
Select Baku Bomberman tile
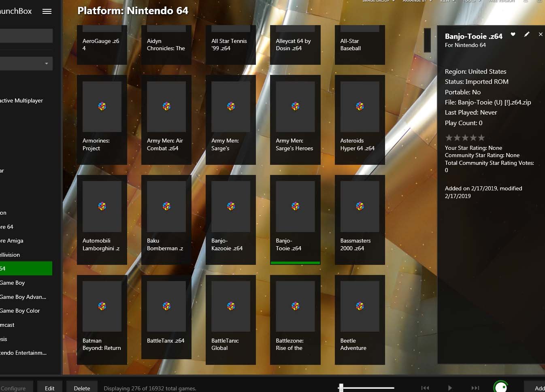tap(166, 220)
